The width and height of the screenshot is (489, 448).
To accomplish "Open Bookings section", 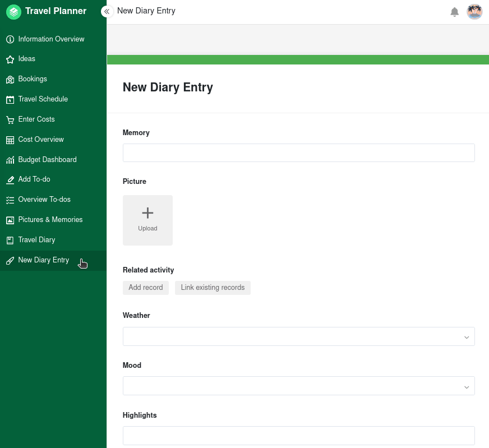I will (x=53, y=79).
